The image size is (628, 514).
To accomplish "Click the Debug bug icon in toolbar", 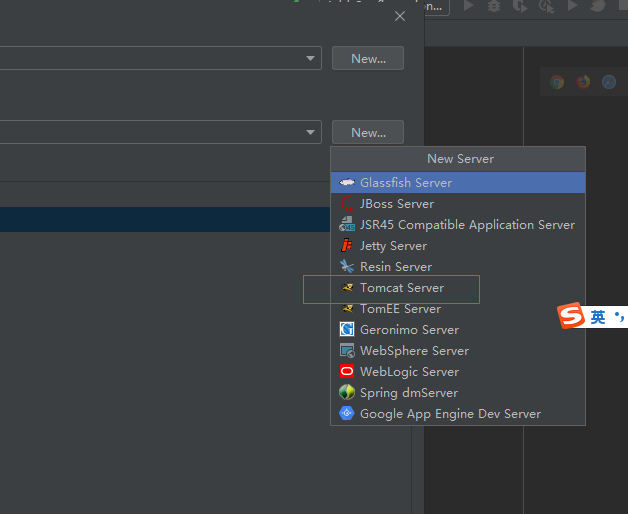I will [494, 6].
